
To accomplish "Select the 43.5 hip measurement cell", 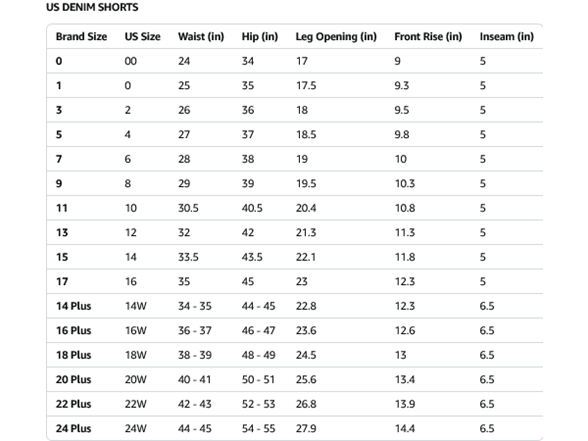I will 252,257.
